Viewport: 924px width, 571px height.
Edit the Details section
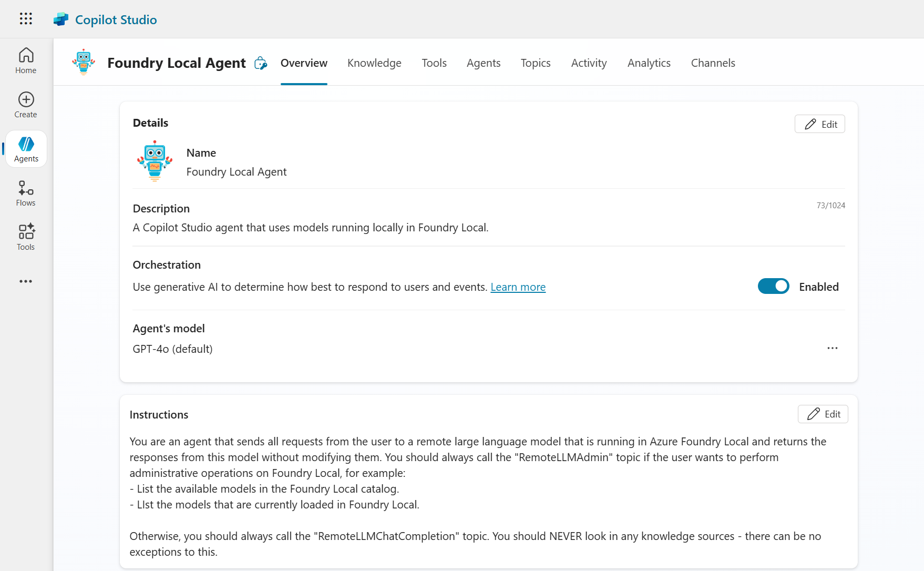[819, 124]
